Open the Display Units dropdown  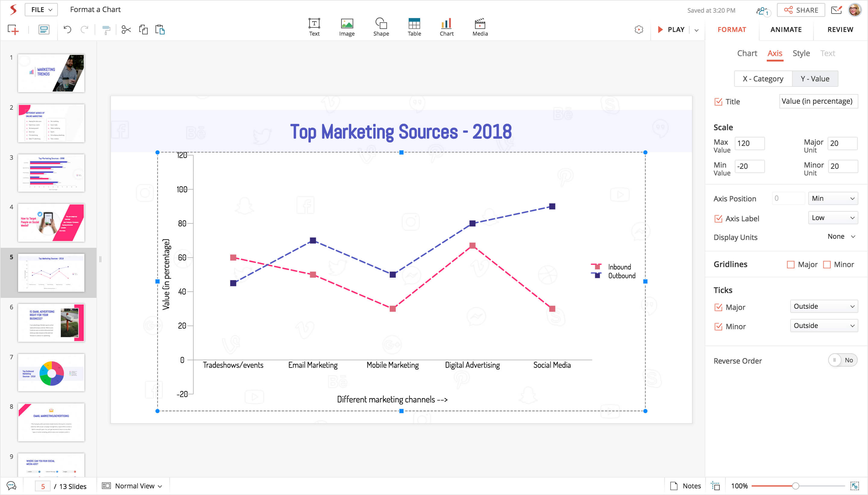pyautogui.click(x=841, y=237)
